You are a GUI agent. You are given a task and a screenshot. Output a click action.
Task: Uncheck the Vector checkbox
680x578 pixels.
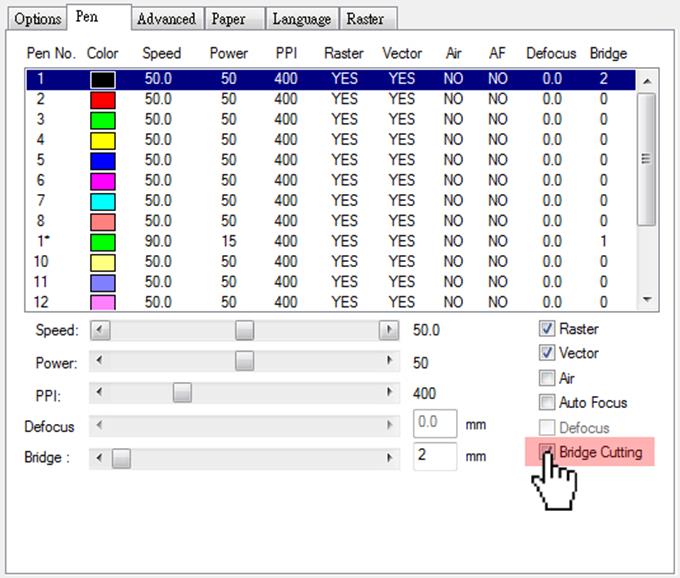546,353
